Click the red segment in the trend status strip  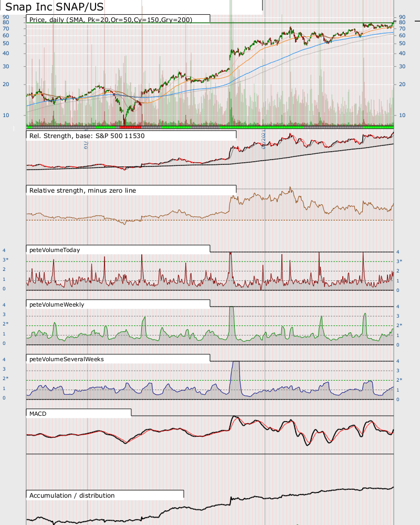tap(130, 127)
